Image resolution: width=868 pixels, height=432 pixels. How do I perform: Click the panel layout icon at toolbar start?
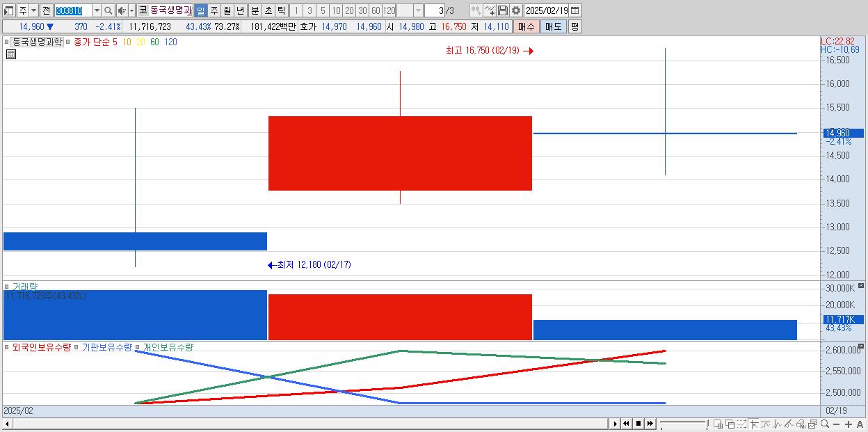pos(9,10)
